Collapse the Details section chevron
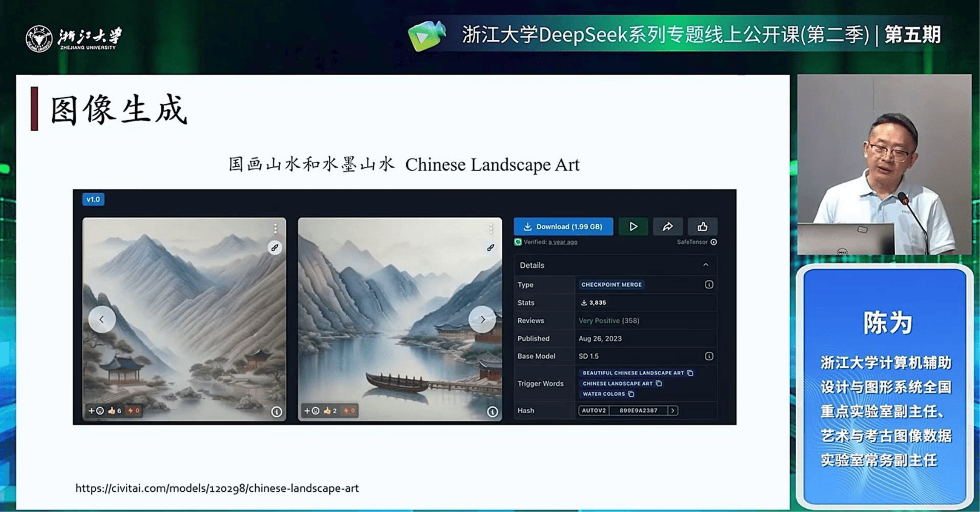The image size is (980, 512). [705, 265]
